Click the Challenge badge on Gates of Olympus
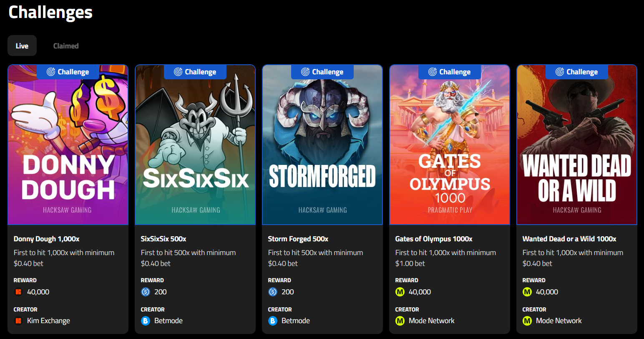The width and height of the screenshot is (644, 339). pyautogui.click(x=450, y=72)
